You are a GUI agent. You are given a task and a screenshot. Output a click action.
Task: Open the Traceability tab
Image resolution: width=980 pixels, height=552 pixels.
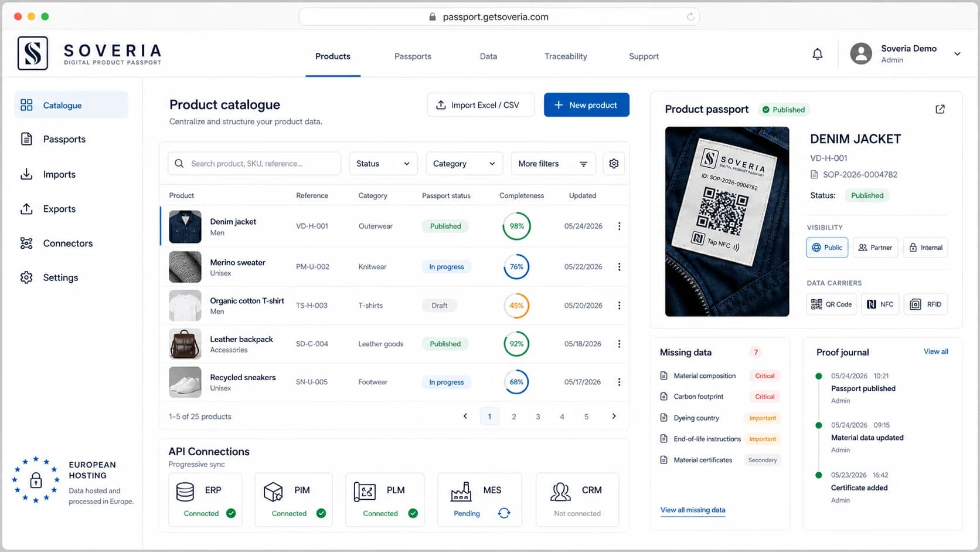pyautogui.click(x=566, y=56)
